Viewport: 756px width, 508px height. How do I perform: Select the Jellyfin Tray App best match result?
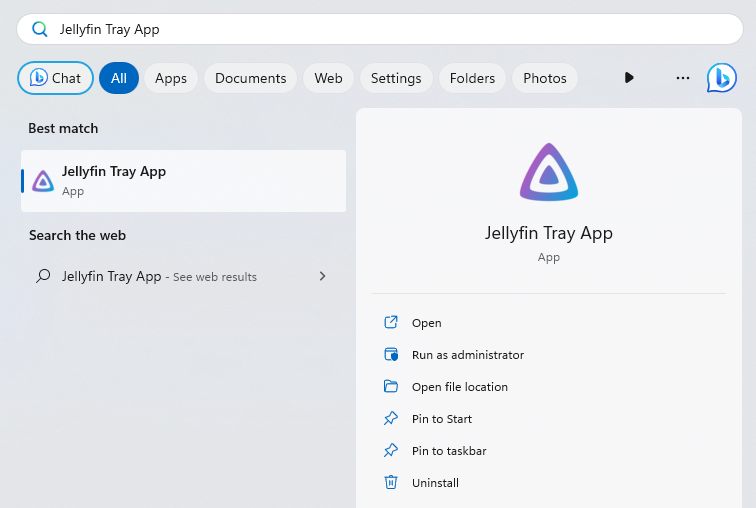pos(183,181)
